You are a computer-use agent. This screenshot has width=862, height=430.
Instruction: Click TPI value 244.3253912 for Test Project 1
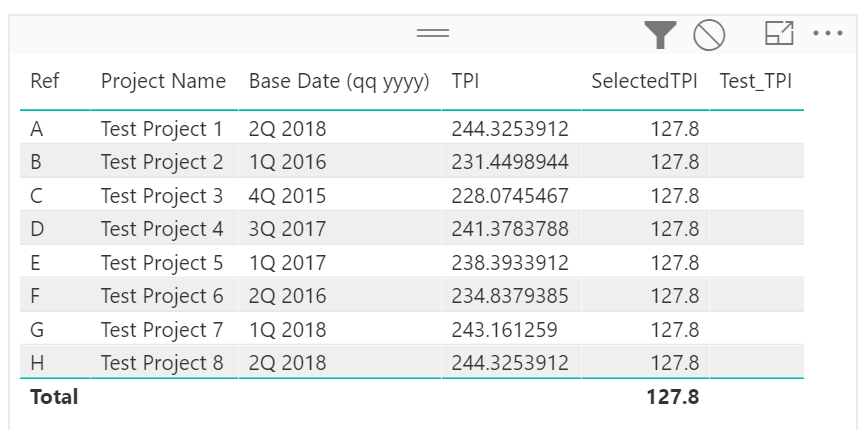[x=510, y=129]
